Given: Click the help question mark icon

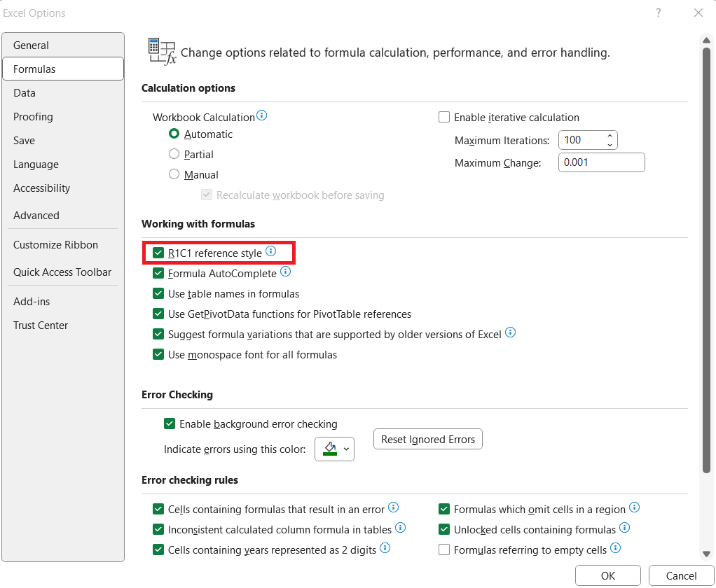Looking at the screenshot, I should click(x=658, y=13).
